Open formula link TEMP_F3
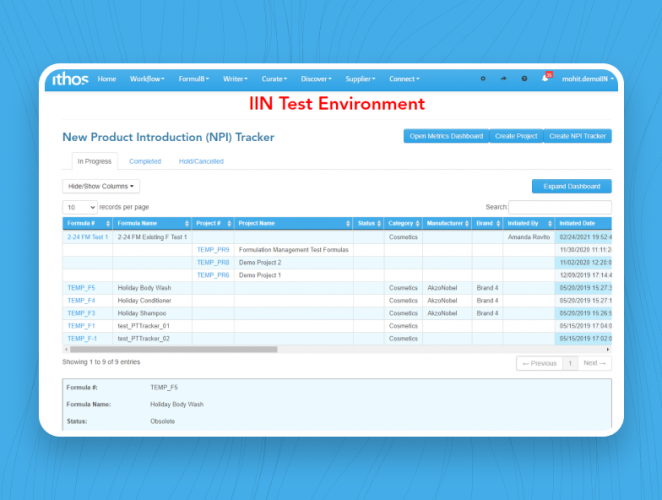The height and width of the screenshot is (500, 662). [81, 313]
